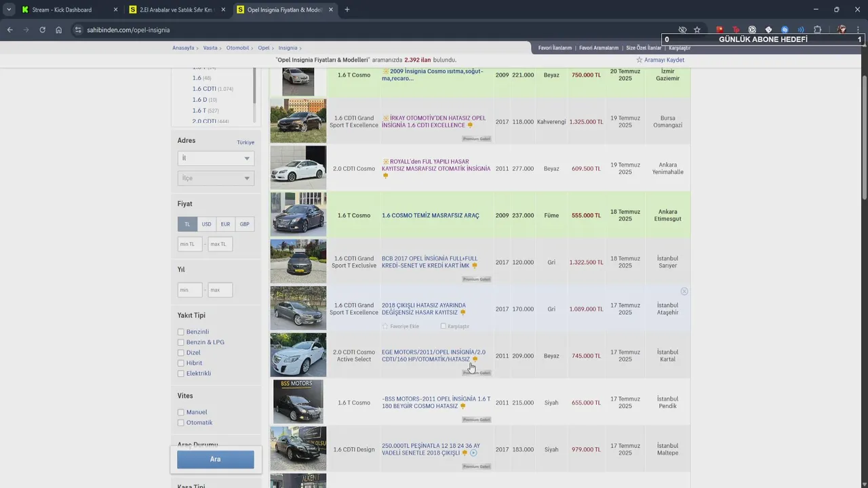Screen dimensions: 868x488
Task: Open Türkiye country selector under Adres
Action: pos(245,142)
